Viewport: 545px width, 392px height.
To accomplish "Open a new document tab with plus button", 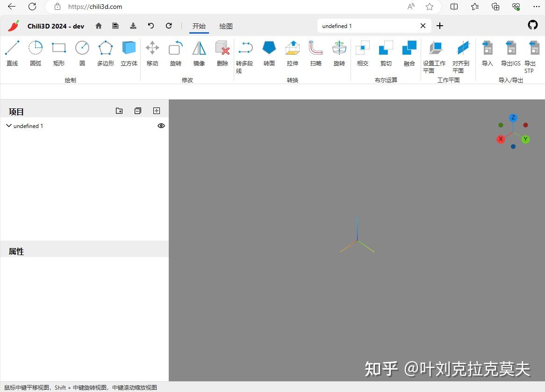I will pos(439,26).
